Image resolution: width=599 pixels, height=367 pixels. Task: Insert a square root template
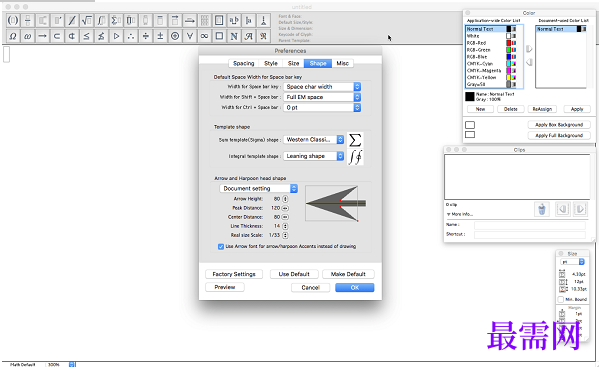86,20
